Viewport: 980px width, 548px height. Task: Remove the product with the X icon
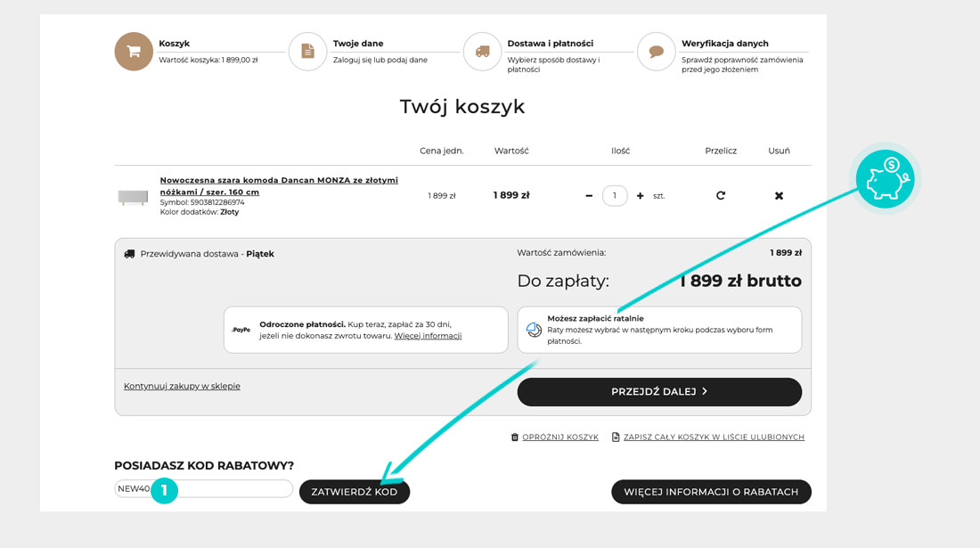(779, 195)
